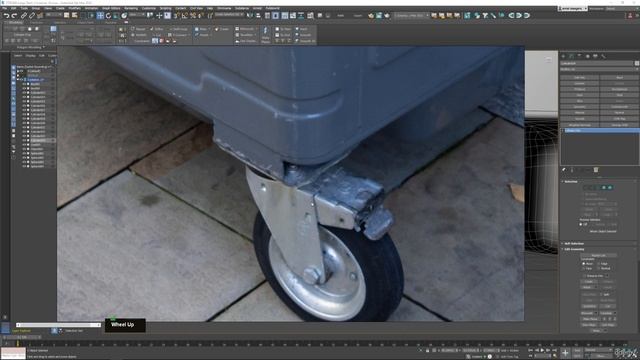Click the View Align button
This screenshot has width=640, height=360.
click(x=589, y=325)
